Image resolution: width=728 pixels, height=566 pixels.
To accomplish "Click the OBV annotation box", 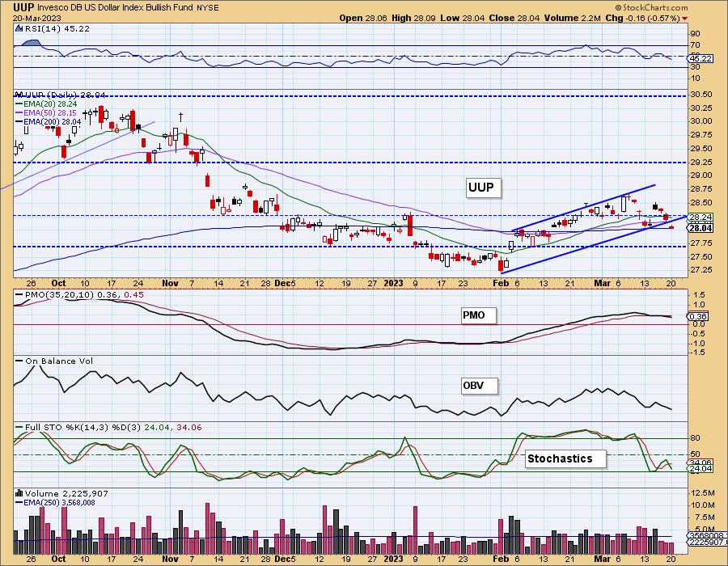I will [x=479, y=386].
